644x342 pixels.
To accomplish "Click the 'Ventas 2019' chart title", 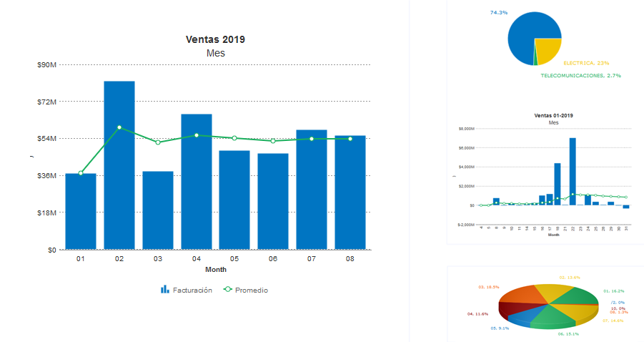I will pyautogui.click(x=215, y=39).
